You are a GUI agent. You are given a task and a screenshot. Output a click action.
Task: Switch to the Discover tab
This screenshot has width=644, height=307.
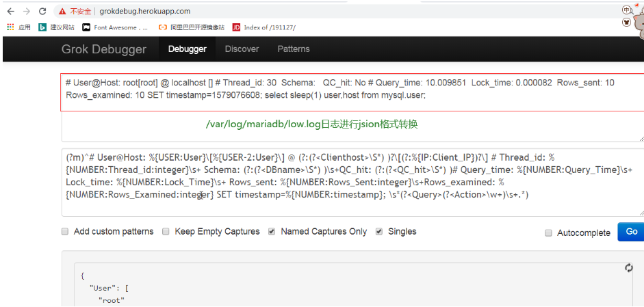(242, 49)
